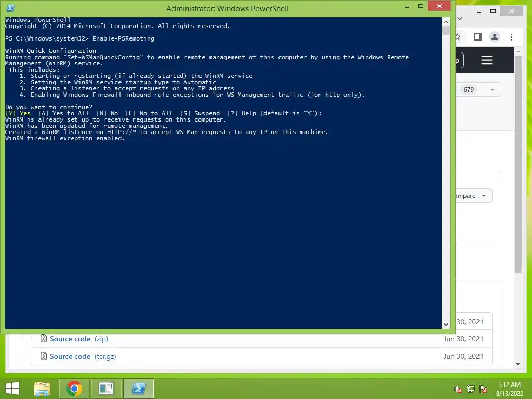This screenshot has height=399, width=532.
Task: Click the "[Y] Yes" prompt option text
Action: coord(18,113)
